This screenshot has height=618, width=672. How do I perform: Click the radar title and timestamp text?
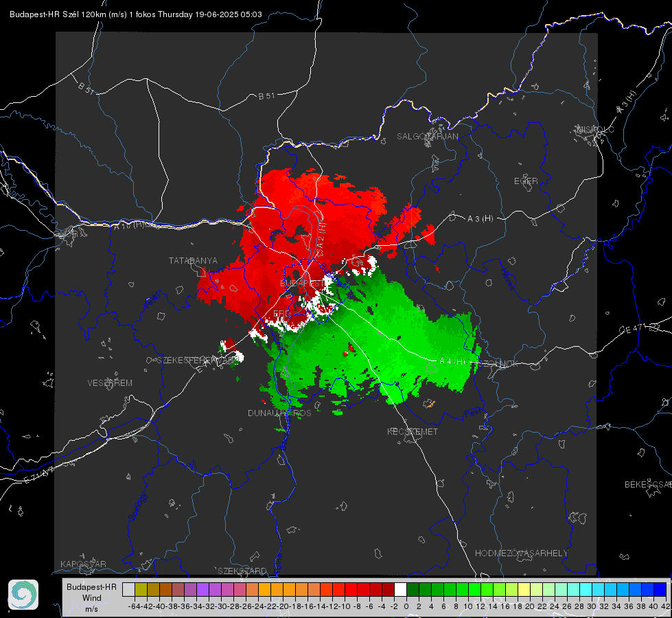coord(136,14)
